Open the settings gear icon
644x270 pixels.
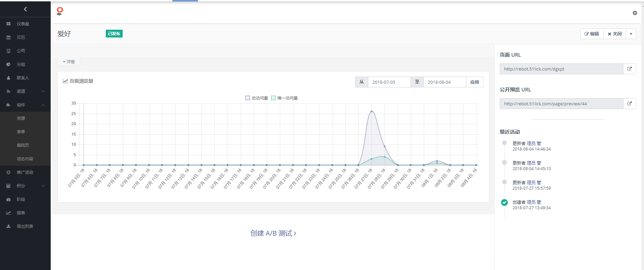tap(635, 13)
